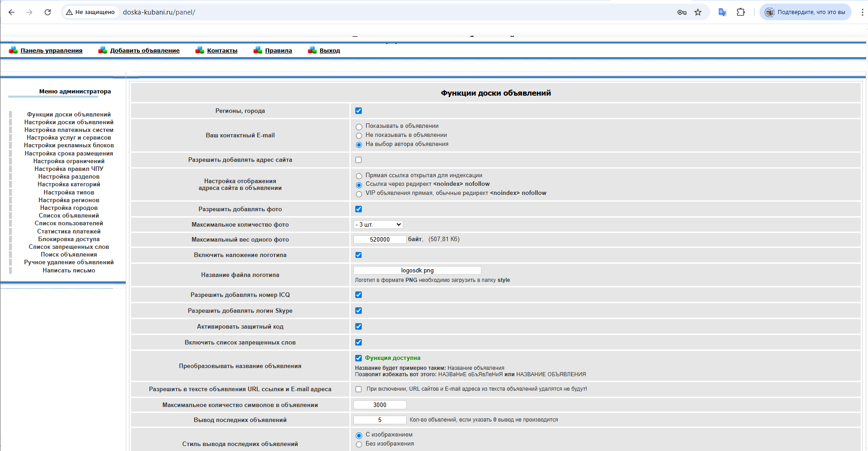The width and height of the screenshot is (868, 451).
Task: Click the last ads count field '5'
Action: (x=380, y=420)
